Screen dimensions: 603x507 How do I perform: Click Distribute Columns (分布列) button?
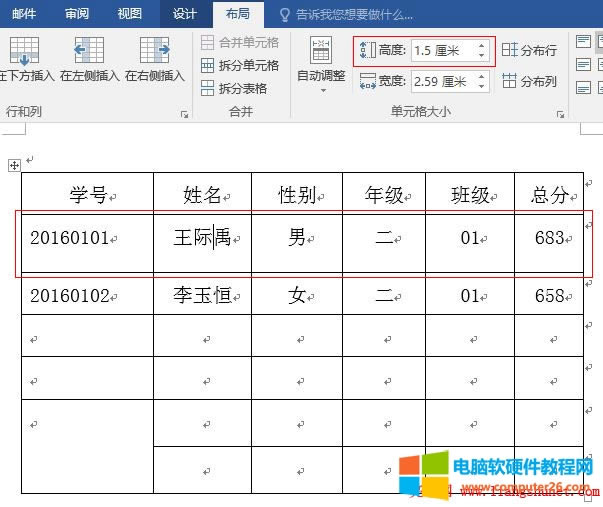[x=529, y=81]
